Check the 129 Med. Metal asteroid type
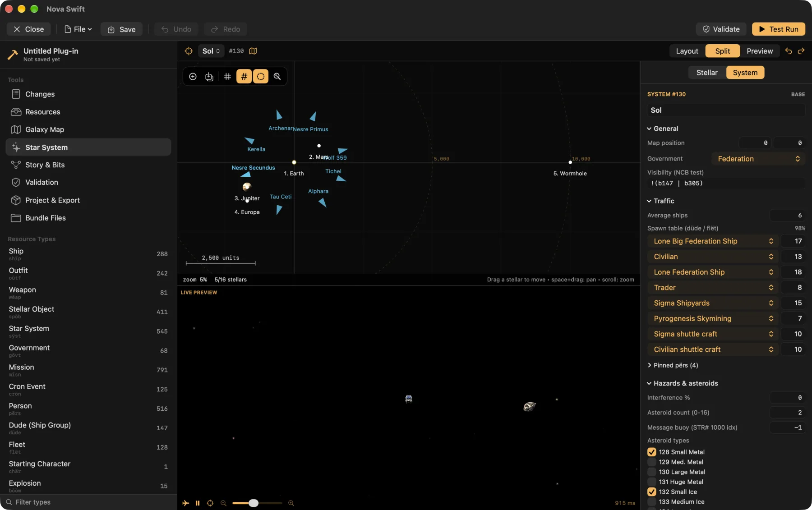812x510 pixels. (652, 462)
